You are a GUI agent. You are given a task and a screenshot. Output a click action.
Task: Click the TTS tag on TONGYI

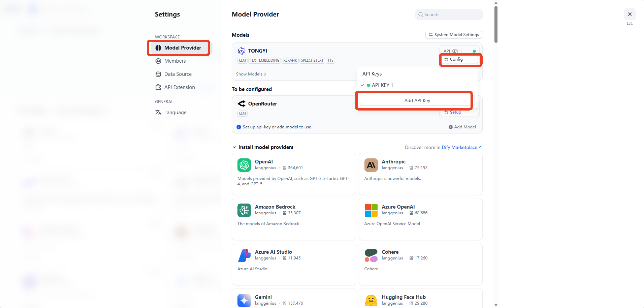point(330,61)
